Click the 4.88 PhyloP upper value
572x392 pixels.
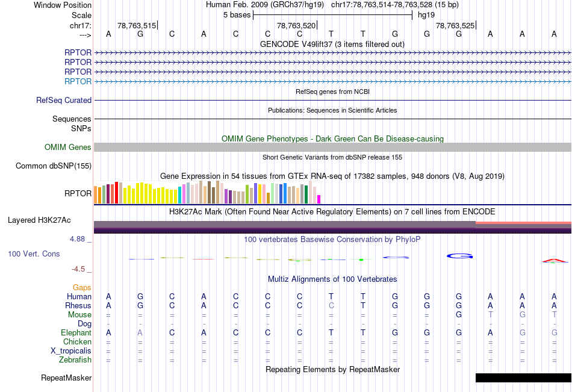click(77, 239)
